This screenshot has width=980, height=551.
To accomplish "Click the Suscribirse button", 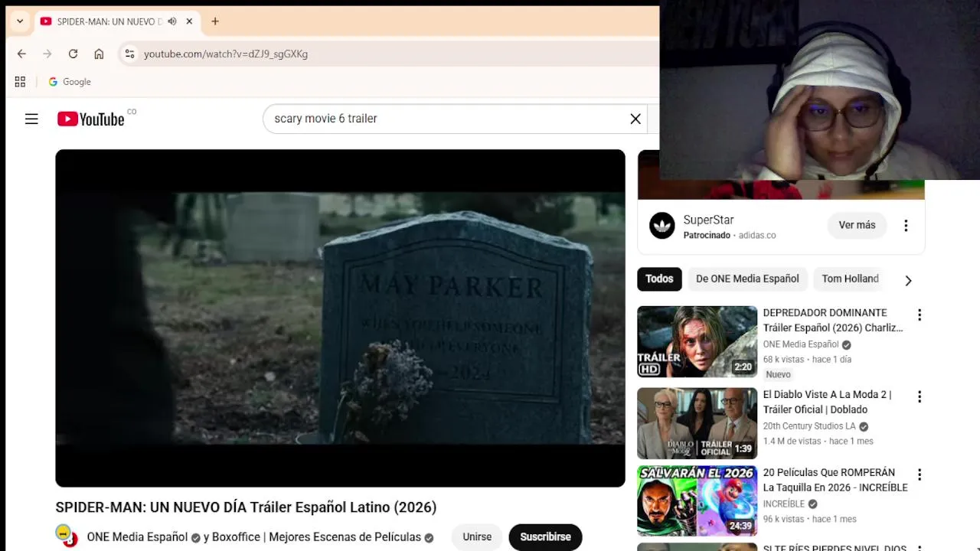I will pyautogui.click(x=545, y=537).
